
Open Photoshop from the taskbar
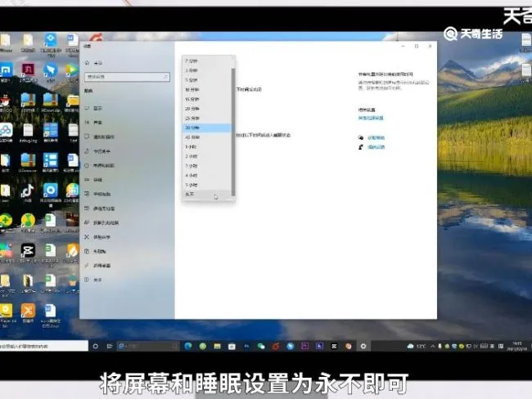pos(246,346)
